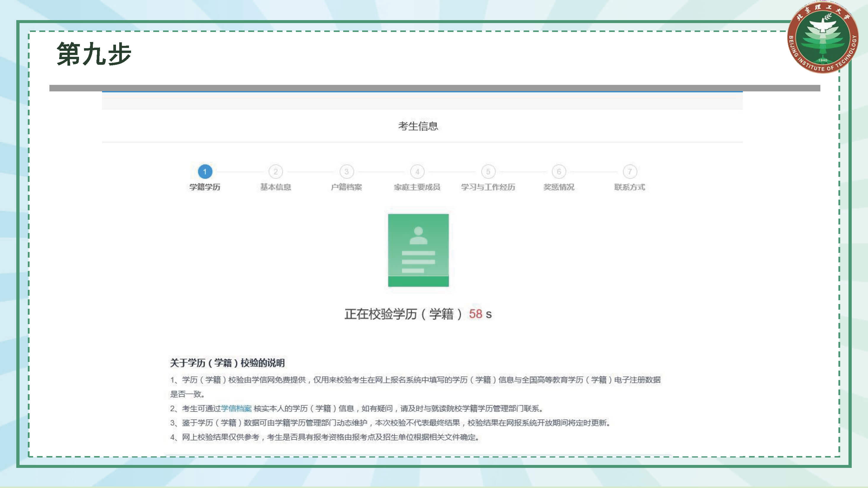Click the step 6 circle icon

point(559,172)
